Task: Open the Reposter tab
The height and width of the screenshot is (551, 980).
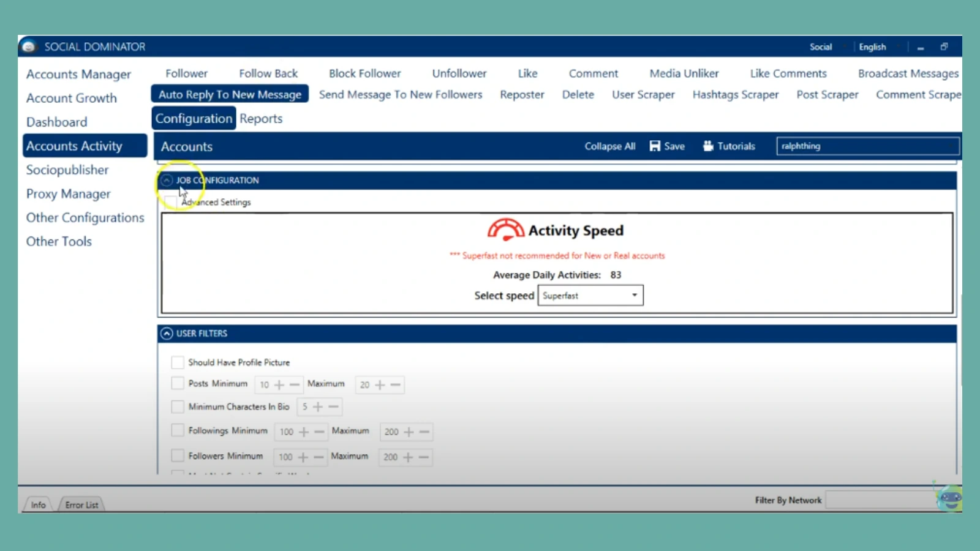Action: point(522,94)
